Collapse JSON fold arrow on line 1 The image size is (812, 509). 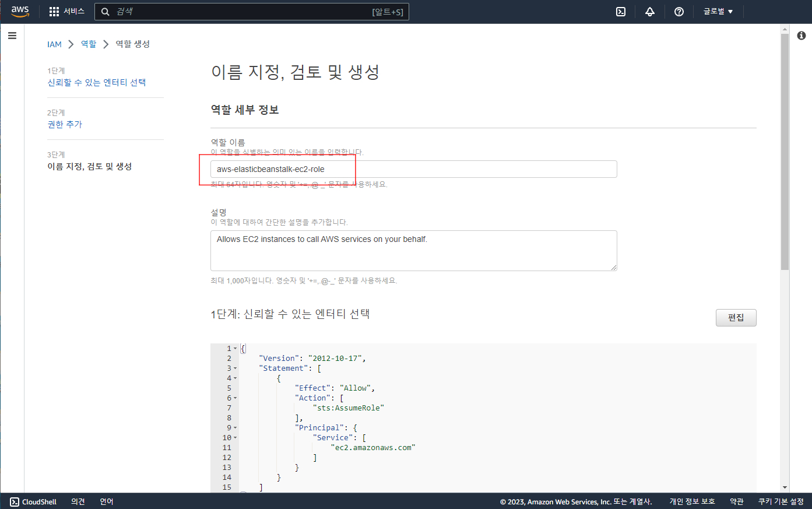click(x=235, y=349)
